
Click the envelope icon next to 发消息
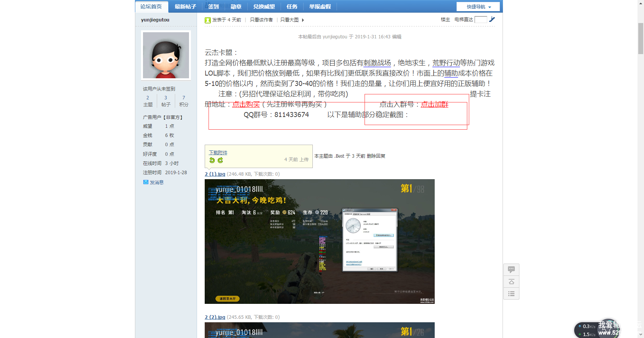146,182
